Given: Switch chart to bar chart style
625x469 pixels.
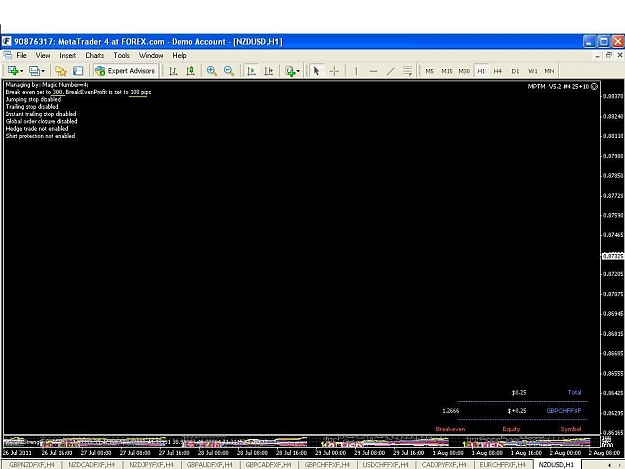Looking at the screenshot, I should (173, 71).
